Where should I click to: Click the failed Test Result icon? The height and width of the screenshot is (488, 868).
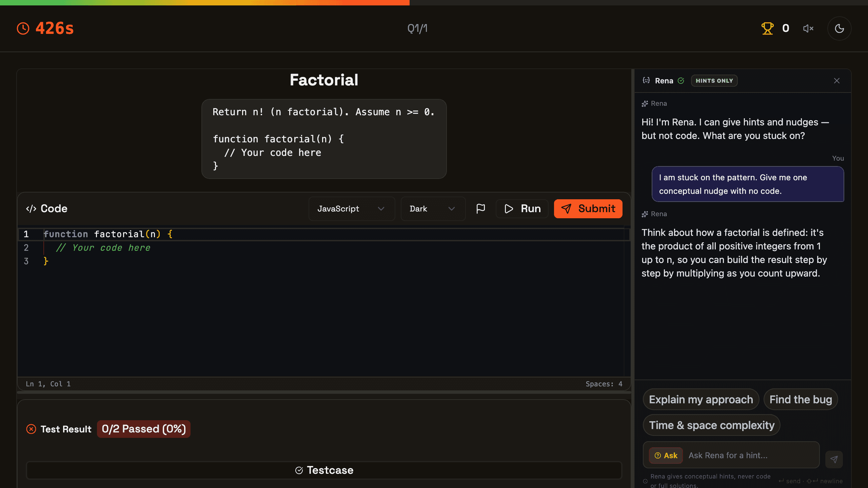coord(31,429)
